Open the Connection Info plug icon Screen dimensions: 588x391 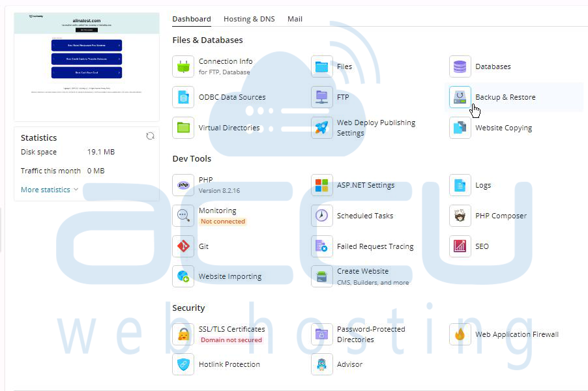183,66
